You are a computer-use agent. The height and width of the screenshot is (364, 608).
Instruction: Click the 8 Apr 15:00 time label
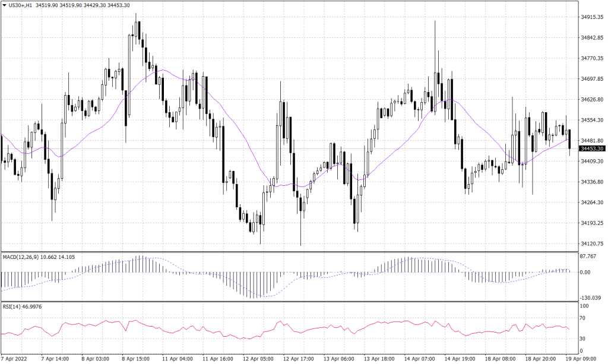[x=135, y=359]
